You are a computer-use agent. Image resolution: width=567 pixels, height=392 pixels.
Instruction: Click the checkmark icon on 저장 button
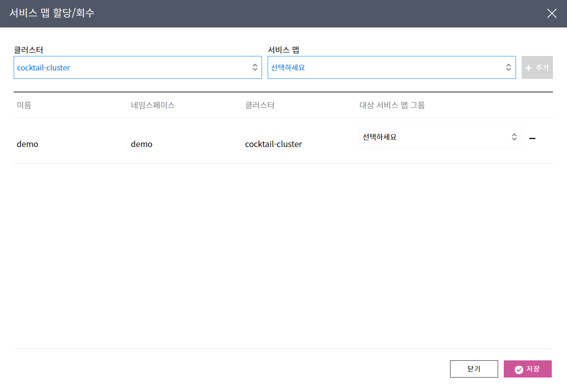[519, 370]
